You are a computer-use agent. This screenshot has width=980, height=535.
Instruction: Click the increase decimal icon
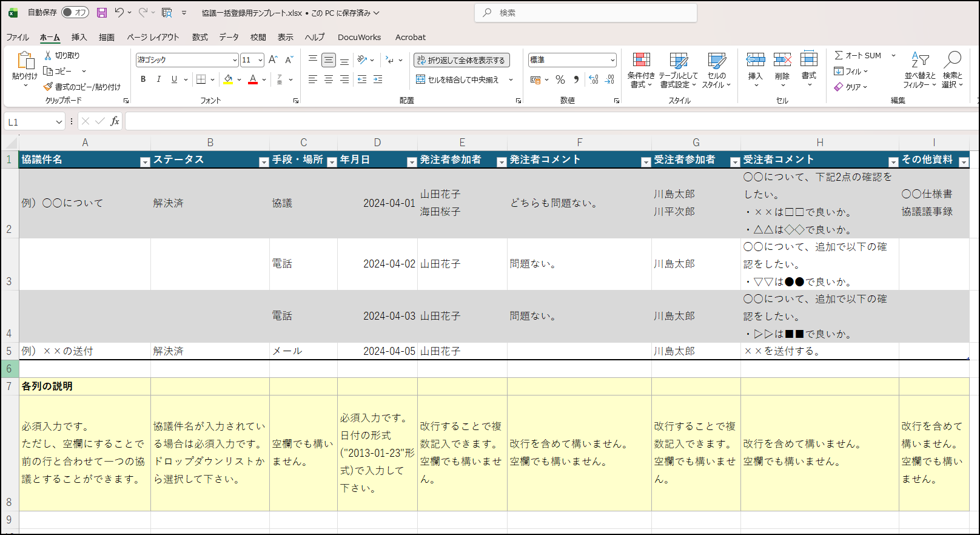tap(594, 79)
